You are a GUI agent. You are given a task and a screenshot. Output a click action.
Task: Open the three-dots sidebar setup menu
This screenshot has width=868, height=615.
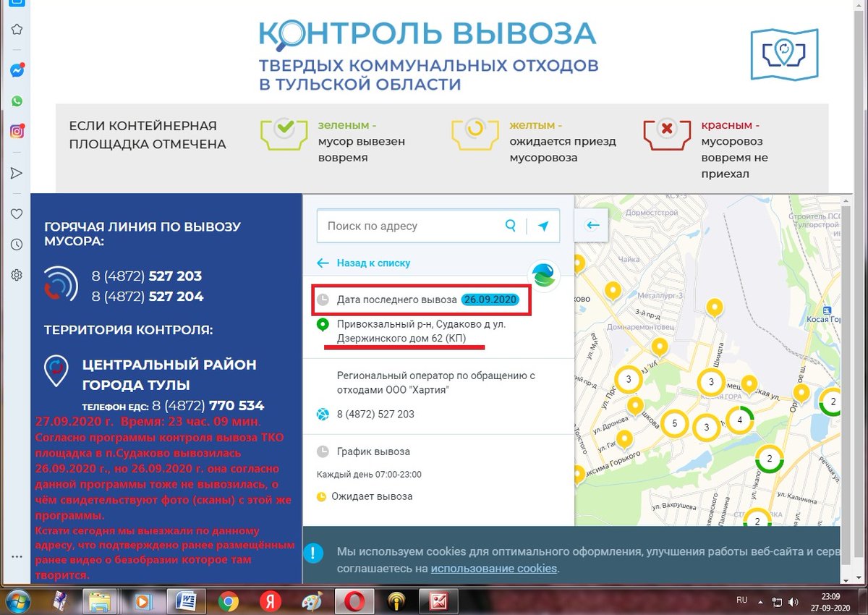point(17,556)
